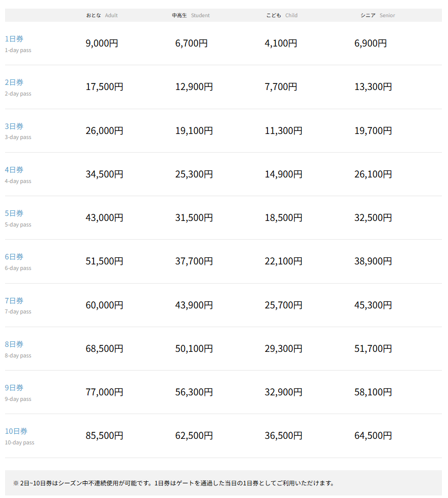The height and width of the screenshot is (498, 448).
Task: Select the student 5-day price 31,500円
Action: click(194, 218)
